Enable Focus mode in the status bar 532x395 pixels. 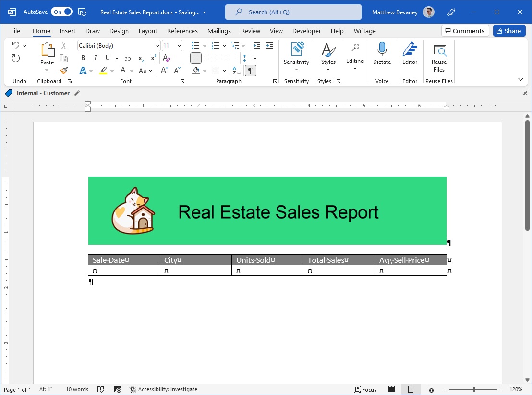point(365,389)
